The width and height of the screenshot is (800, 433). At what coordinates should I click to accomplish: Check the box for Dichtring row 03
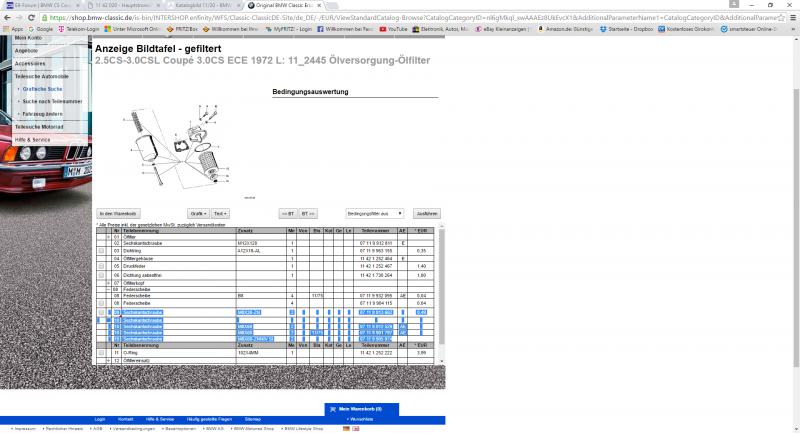[x=101, y=250]
